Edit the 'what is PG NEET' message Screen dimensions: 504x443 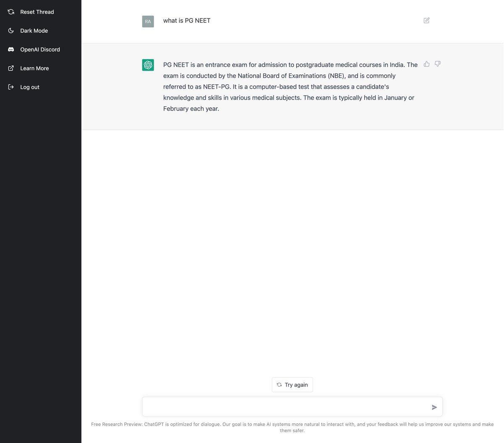coord(426,21)
